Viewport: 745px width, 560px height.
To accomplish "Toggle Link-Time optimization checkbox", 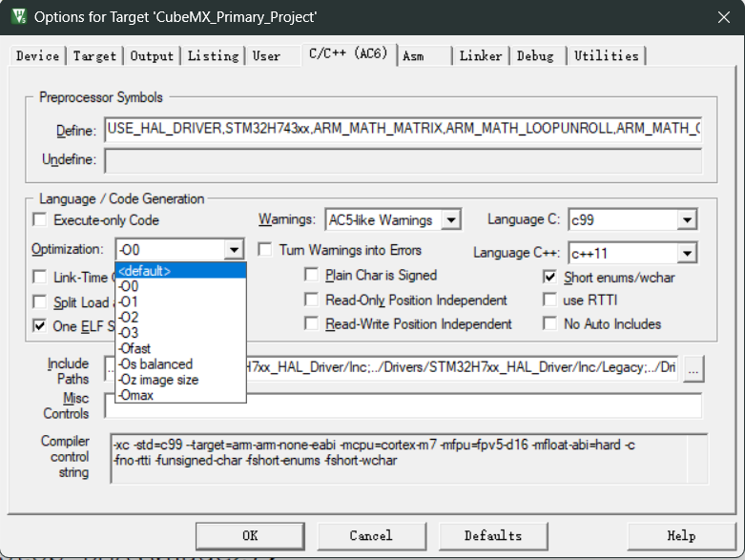I will 40,277.
